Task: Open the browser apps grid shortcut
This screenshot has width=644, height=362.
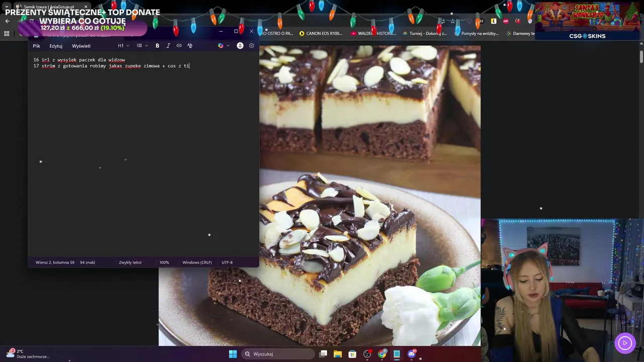Action: point(7,34)
